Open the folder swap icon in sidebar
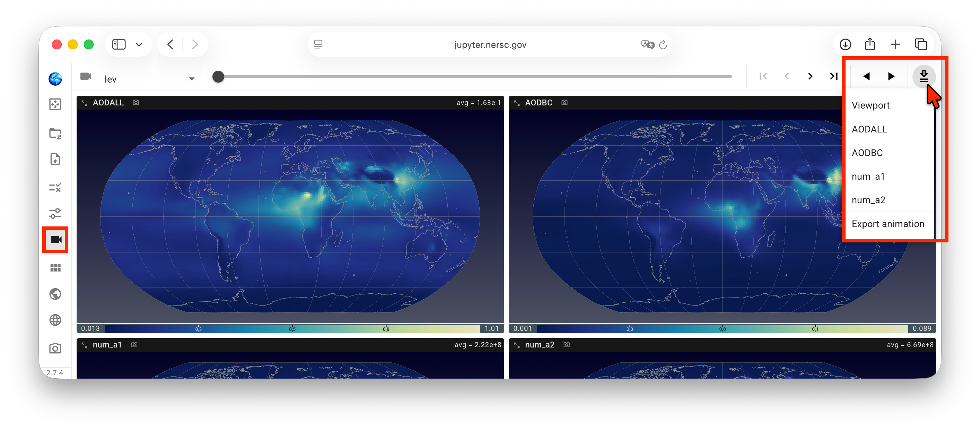The width and height of the screenshot is (980, 430). 55,134
